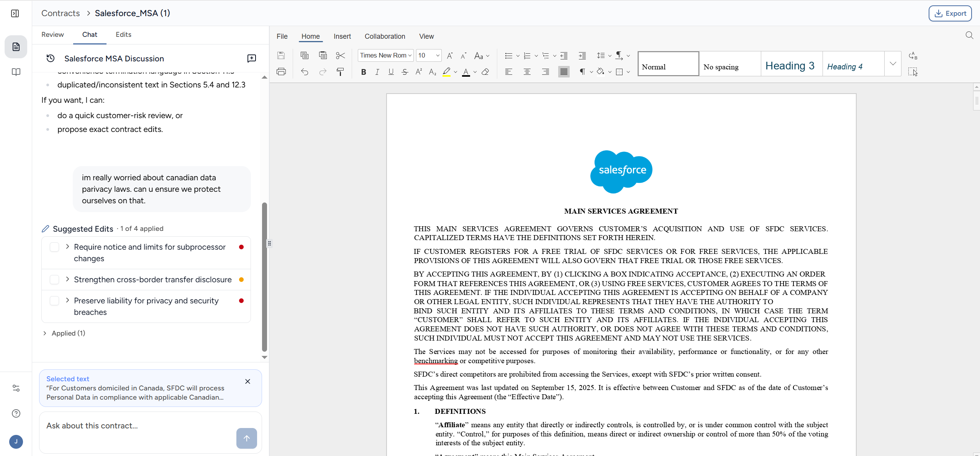Apply the Heading 3 style
This screenshot has height=456, width=980.
[x=790, y=66]
